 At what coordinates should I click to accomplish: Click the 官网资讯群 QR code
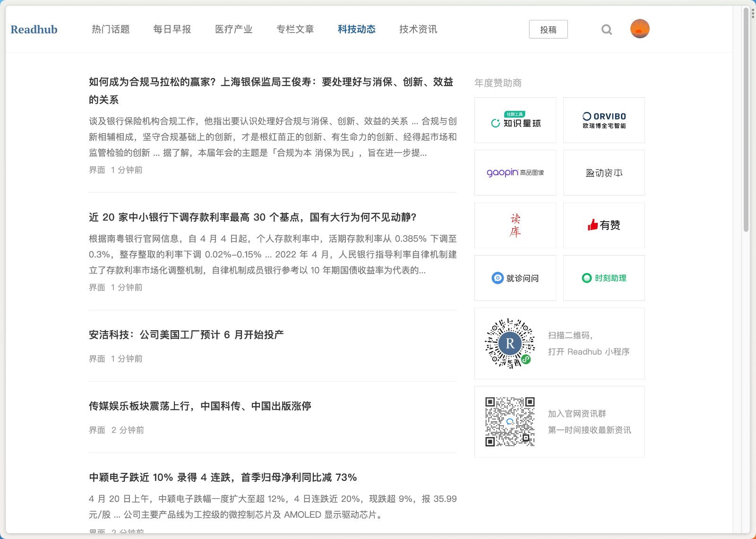point(508,421)
